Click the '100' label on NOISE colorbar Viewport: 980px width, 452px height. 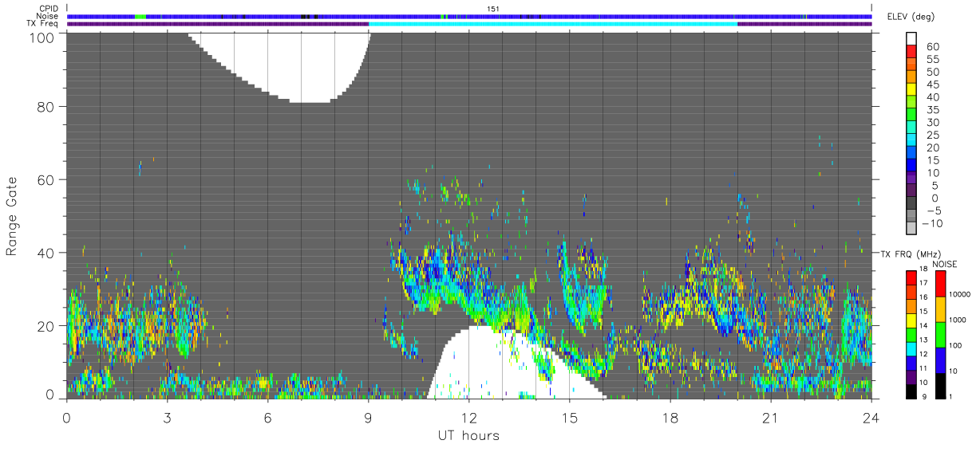(x=956, y=345)
